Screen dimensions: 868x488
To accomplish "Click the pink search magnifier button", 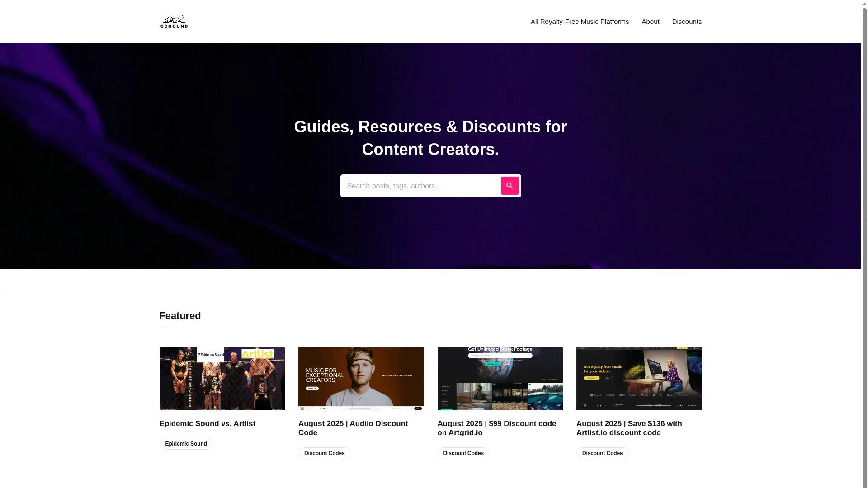I will point(509,185).
